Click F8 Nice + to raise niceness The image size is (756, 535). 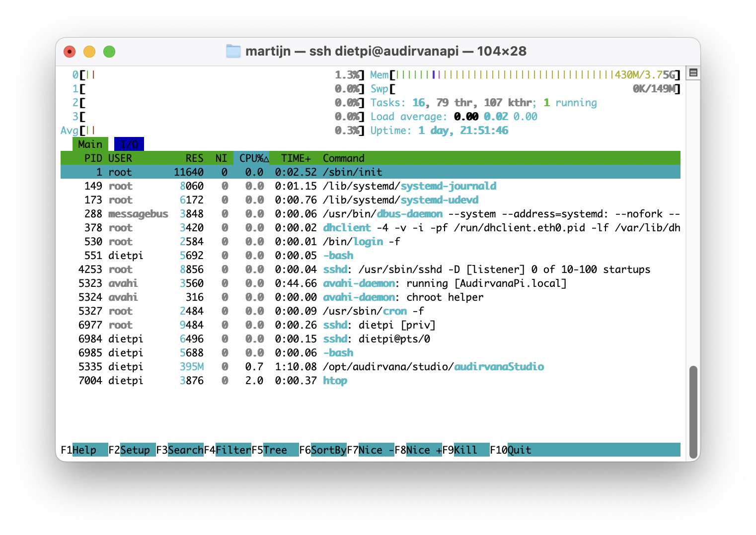point(418,450)
